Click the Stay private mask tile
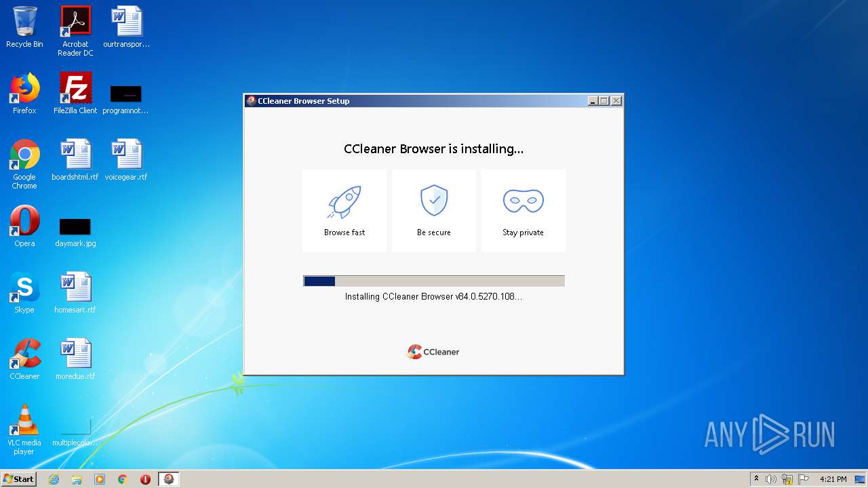The height and width of the screenshot is (488, 868). click(x=523, y=211)
